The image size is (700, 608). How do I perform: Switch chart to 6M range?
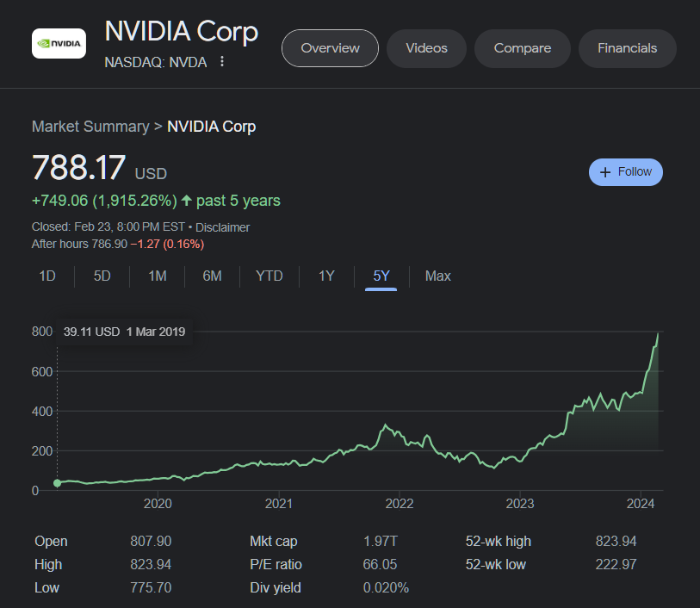point(212,276)
